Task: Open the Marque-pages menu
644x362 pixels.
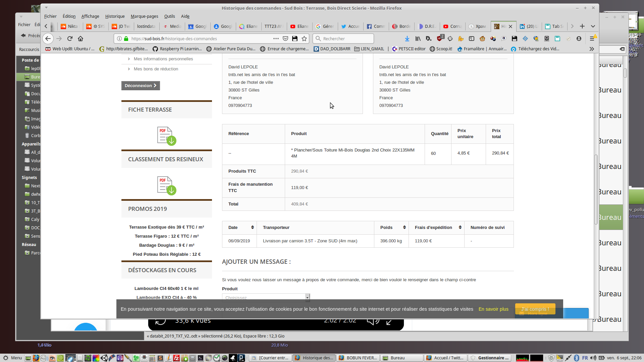Action: (x=144, y=16)
